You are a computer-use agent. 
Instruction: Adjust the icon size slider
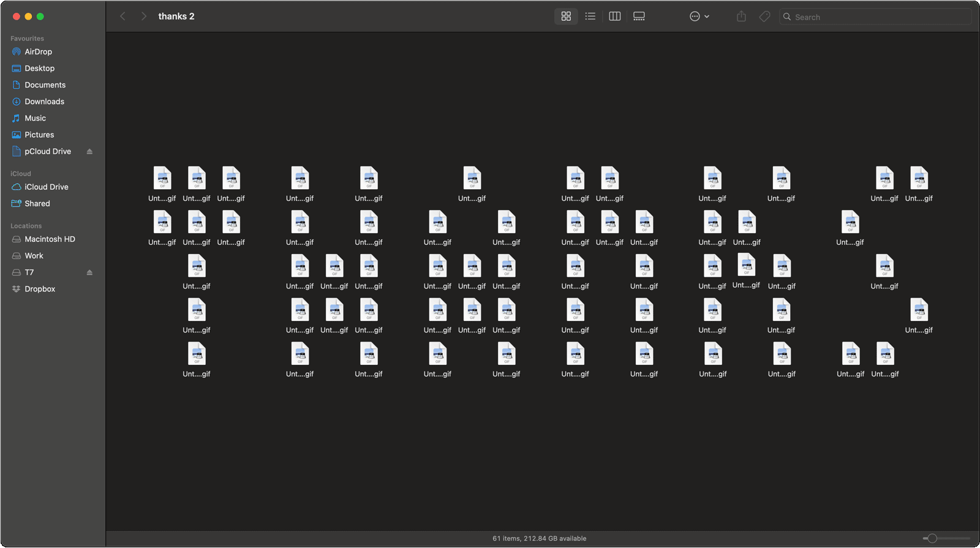click(932, 539)
